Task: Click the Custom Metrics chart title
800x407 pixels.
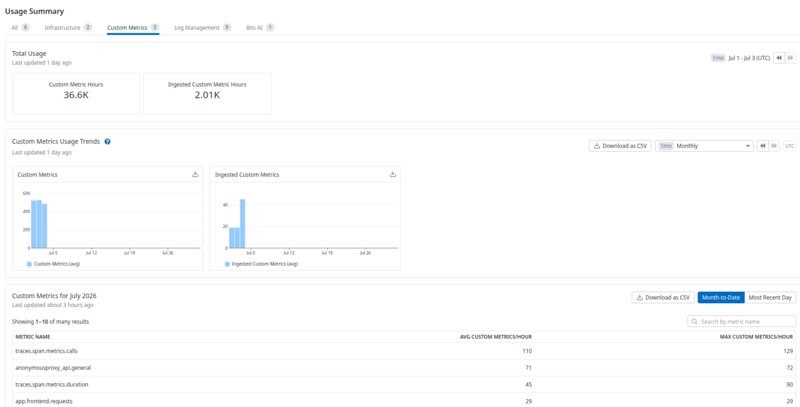Action: pos(37,174)
